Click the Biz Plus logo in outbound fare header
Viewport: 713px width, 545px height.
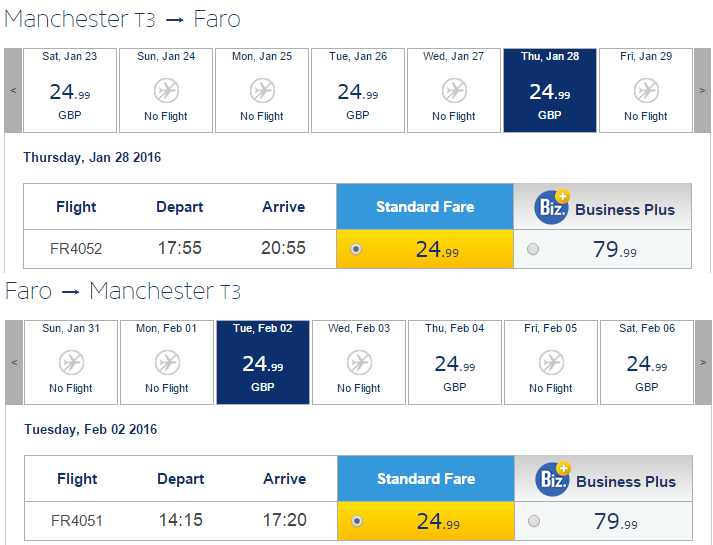click(552, 207)
